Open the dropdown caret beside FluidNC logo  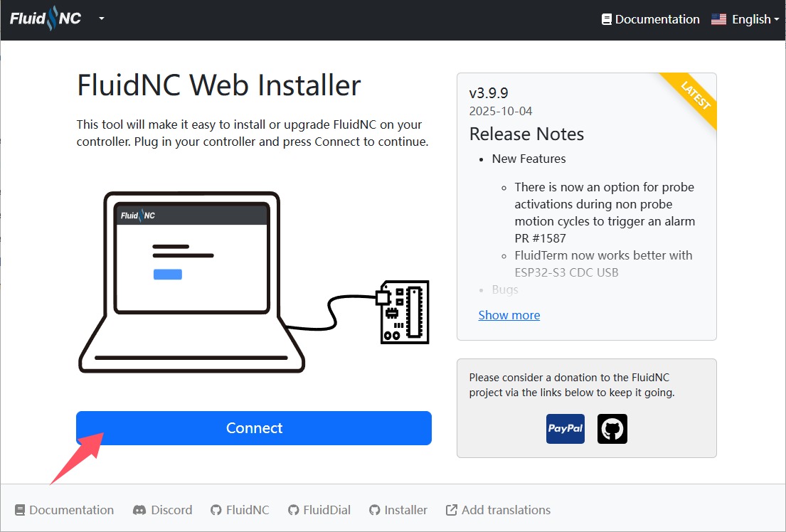(x=102, y=18)
